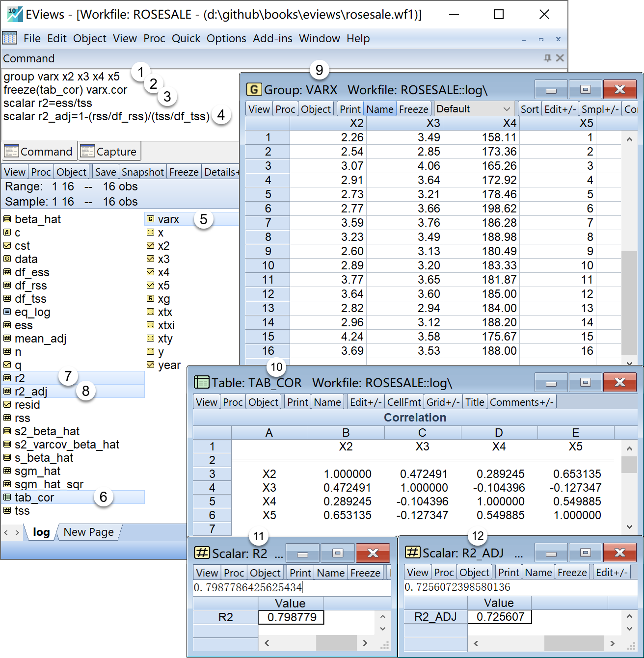
Task: Open the Default dropdown in Group window
Action: tap(473, 109)
